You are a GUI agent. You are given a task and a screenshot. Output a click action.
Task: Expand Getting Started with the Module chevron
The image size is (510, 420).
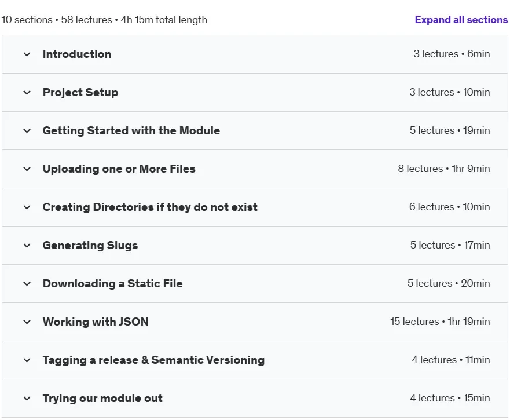27,131
